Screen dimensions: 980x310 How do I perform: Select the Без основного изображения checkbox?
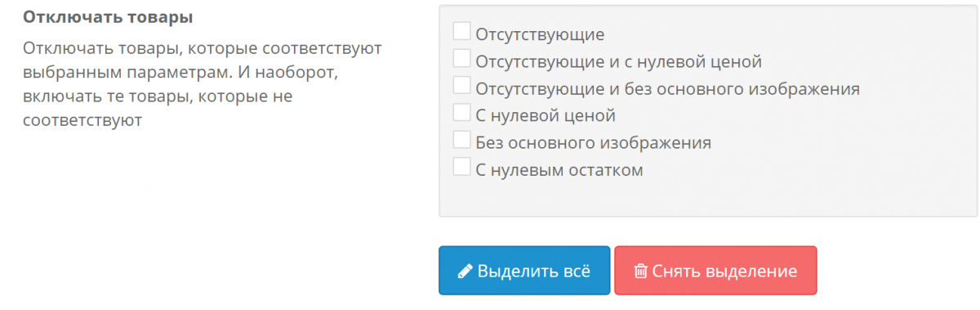[461, 139]
